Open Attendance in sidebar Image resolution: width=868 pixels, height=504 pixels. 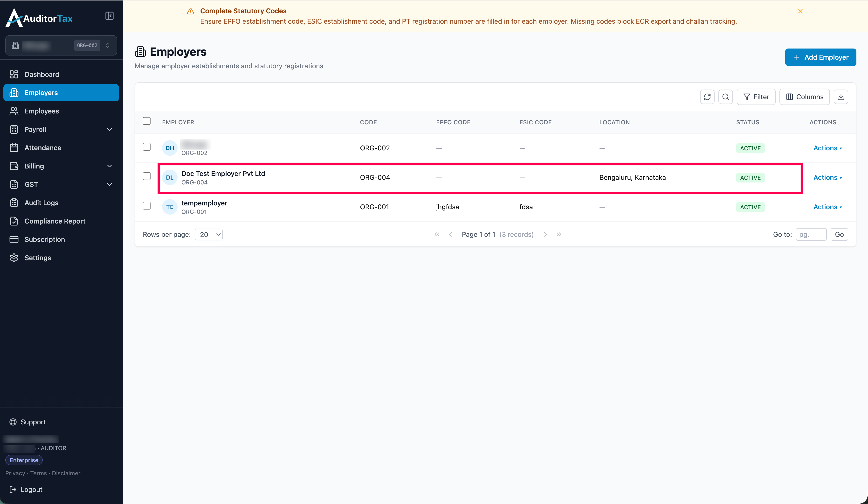click(61, 148)
